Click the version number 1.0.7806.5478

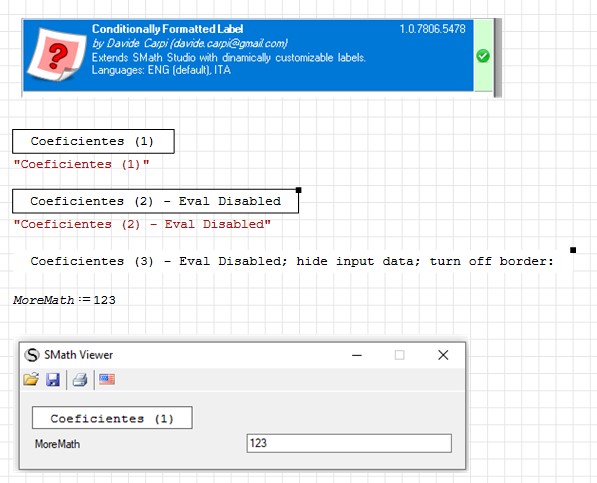[433, 29]
